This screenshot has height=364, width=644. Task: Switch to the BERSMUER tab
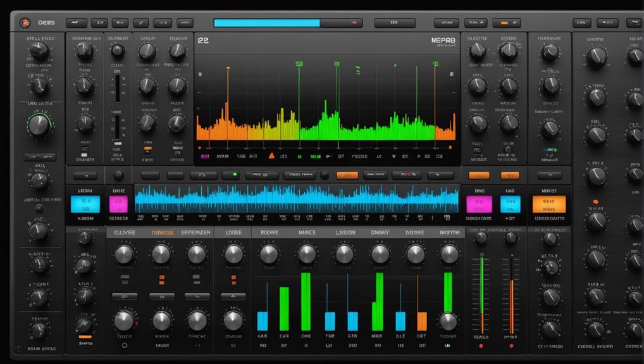[195, 232]
